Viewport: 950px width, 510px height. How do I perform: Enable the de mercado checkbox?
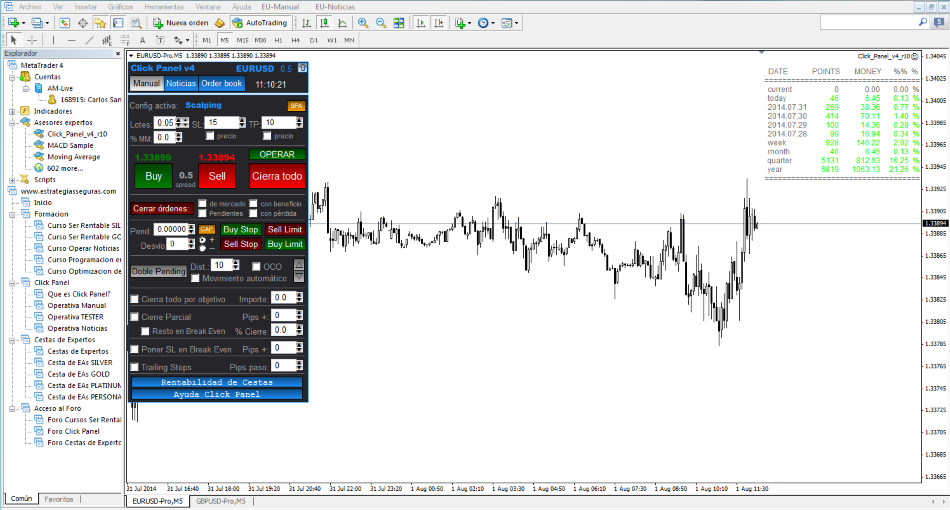tap(202, 204)
